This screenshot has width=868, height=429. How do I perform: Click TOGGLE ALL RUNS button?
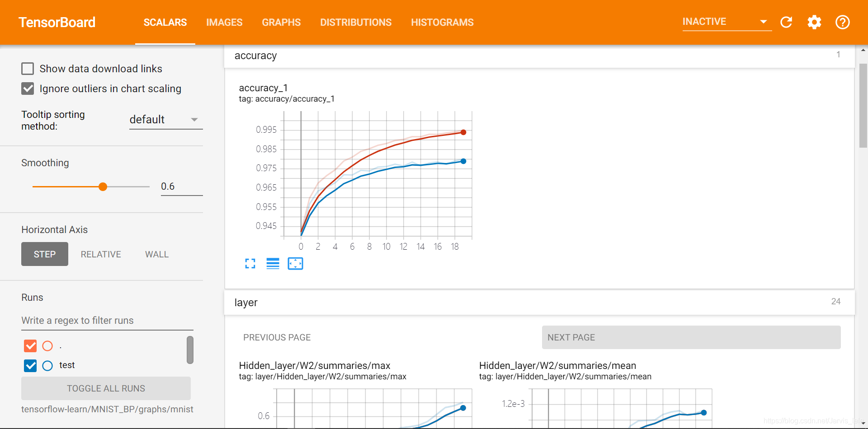106,388
